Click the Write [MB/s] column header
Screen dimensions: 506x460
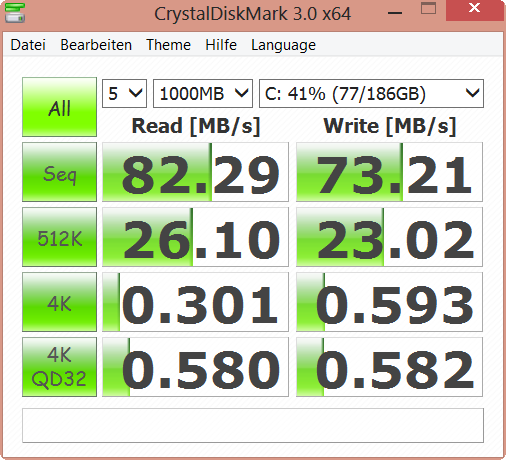tap(390, 126)
